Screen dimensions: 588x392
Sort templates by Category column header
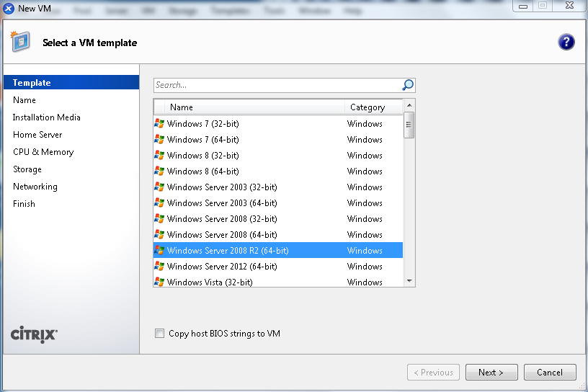coord(373,107)
